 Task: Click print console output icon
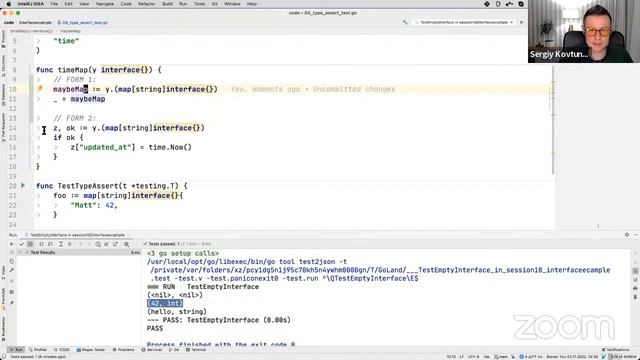[x=636, y=288]
